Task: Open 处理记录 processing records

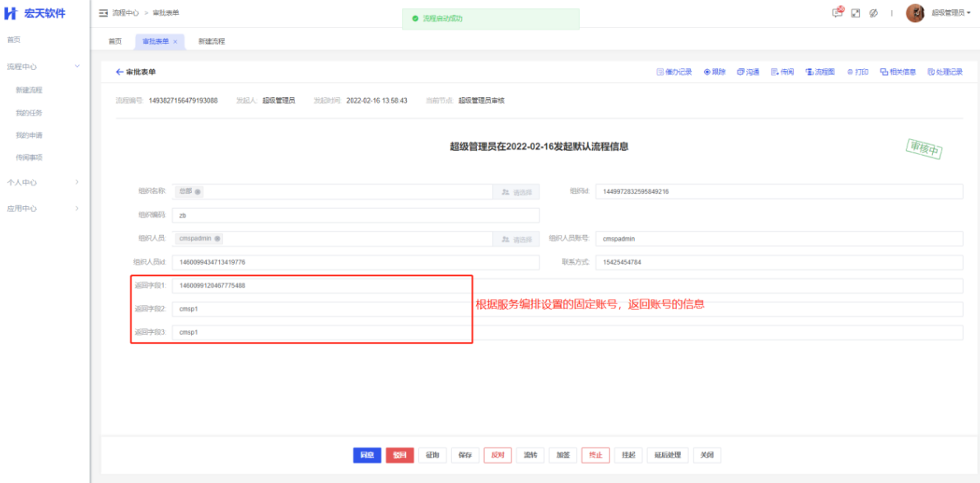Action: pos(945,72)
